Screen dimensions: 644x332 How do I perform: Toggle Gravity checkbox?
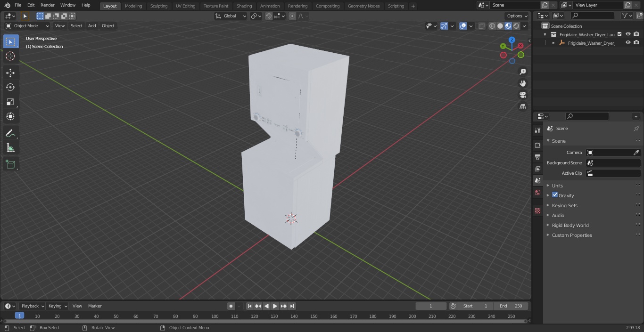pos(555,195)
